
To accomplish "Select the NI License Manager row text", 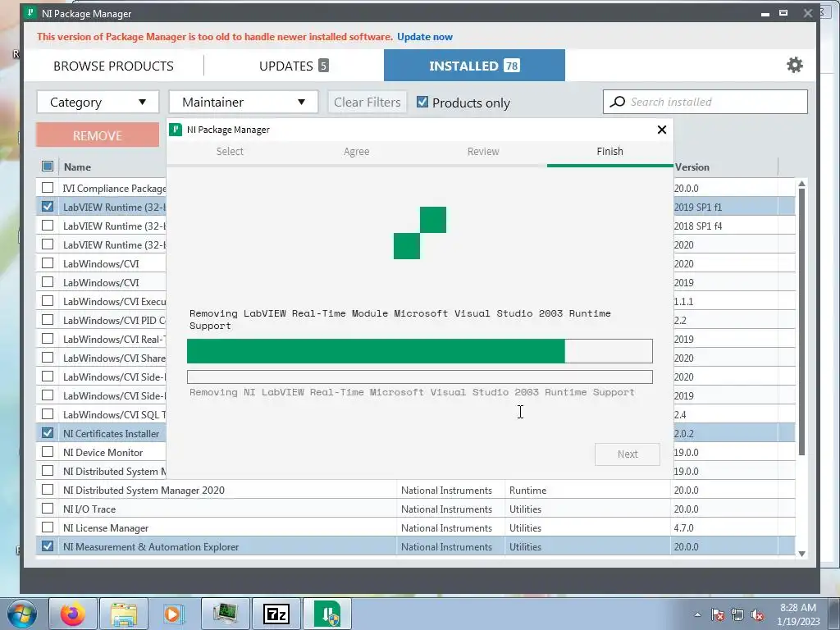I will tap(106, 528).
